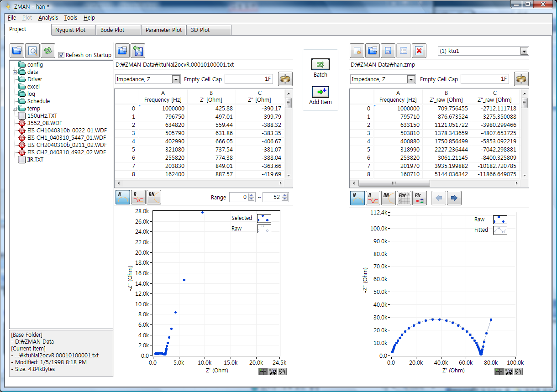Show Pic circuit model view in right panel

(x=419, y=198)
